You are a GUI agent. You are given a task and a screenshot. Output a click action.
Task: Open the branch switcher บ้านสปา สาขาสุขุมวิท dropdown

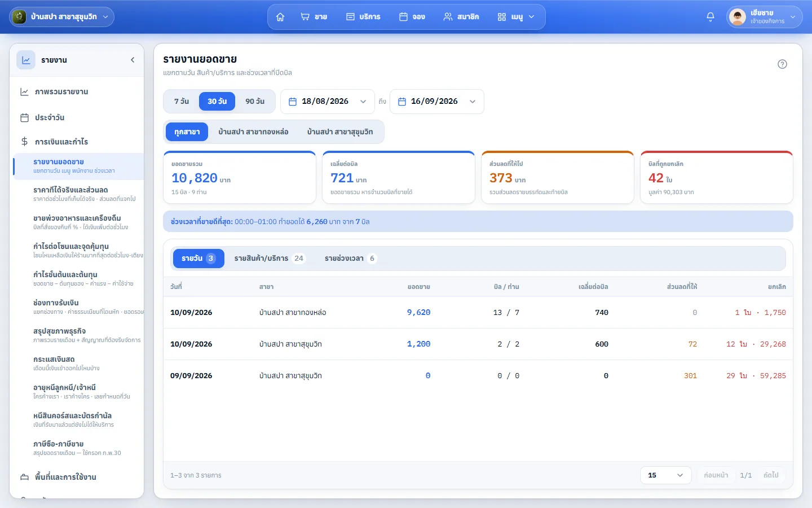[x=62, y=17]
